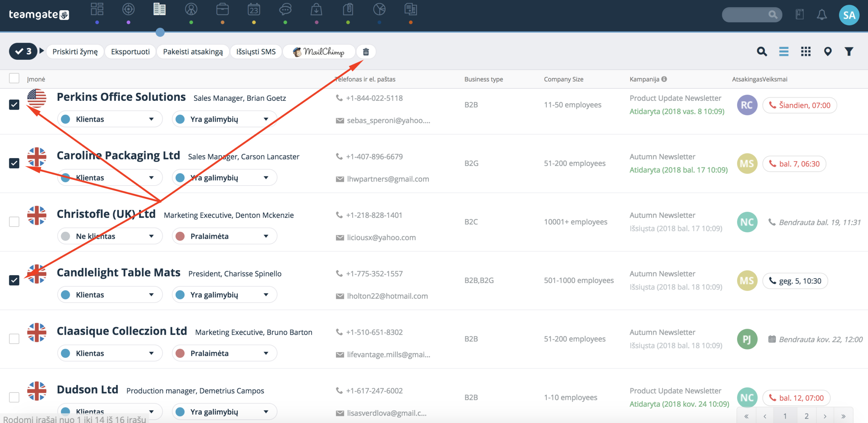Open the files paperclip icon

pyautogui.click(x=348, y=9)
